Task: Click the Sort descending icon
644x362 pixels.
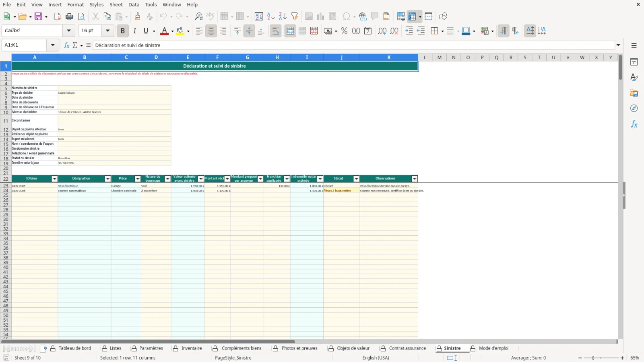Action: click(x=283, y=16)
